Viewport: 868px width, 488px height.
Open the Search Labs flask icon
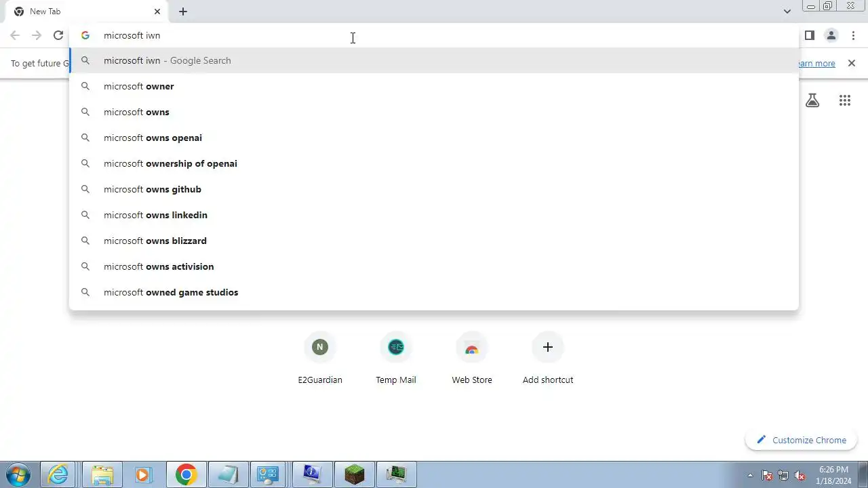[x=812, y=100]
